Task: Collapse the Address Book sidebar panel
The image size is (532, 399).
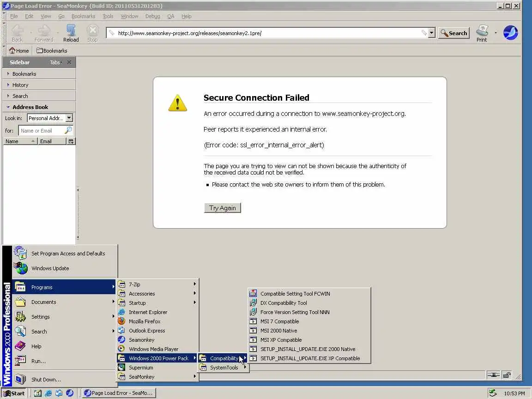Action: click(39, 107)
